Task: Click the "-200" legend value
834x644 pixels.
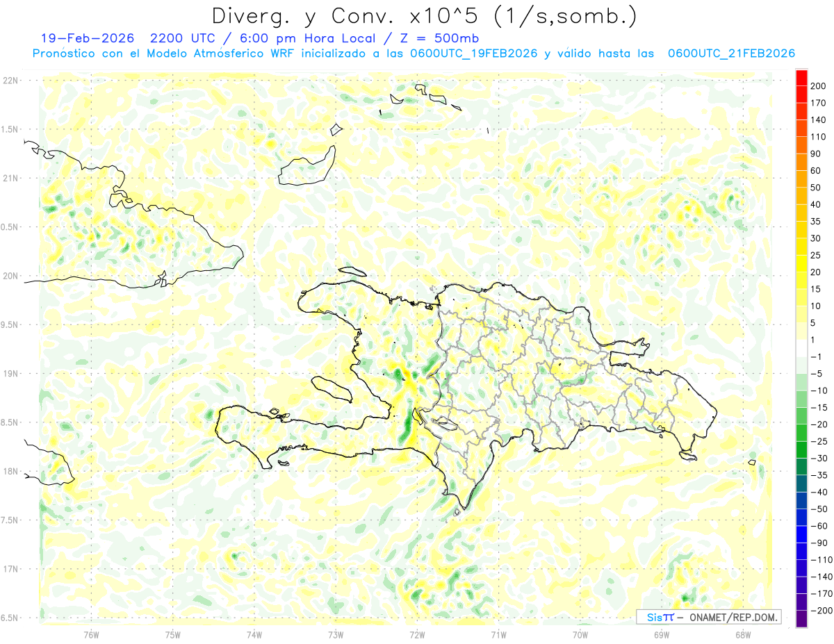Action: pyautogui.click(x=823, y=611)
